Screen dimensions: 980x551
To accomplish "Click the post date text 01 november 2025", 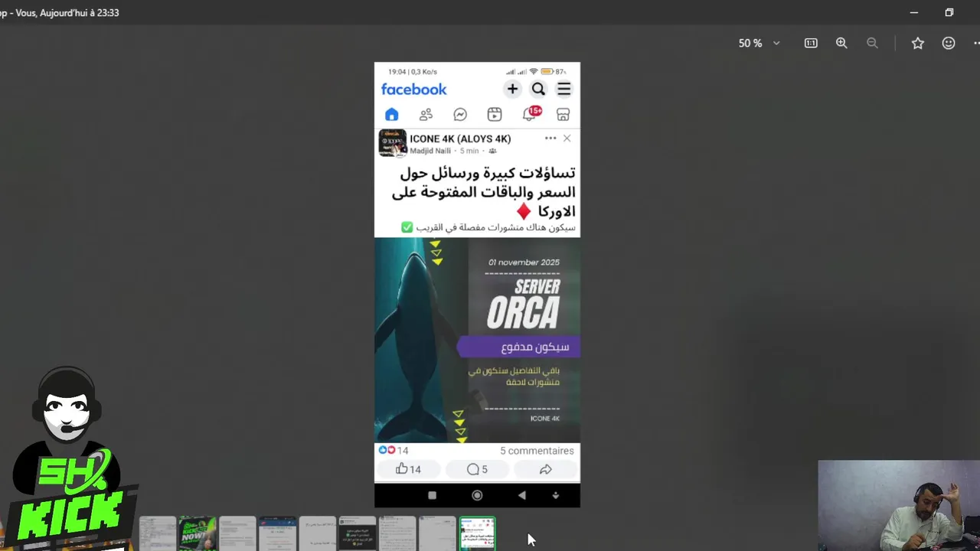I will (524, 262).
